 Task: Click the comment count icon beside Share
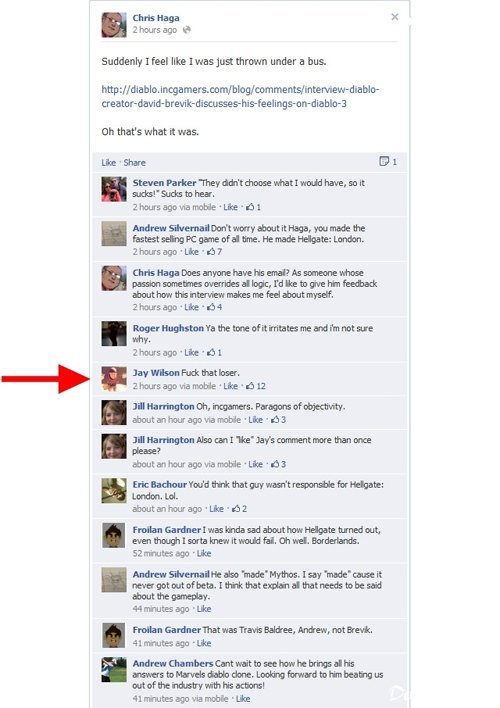point(388,162)
